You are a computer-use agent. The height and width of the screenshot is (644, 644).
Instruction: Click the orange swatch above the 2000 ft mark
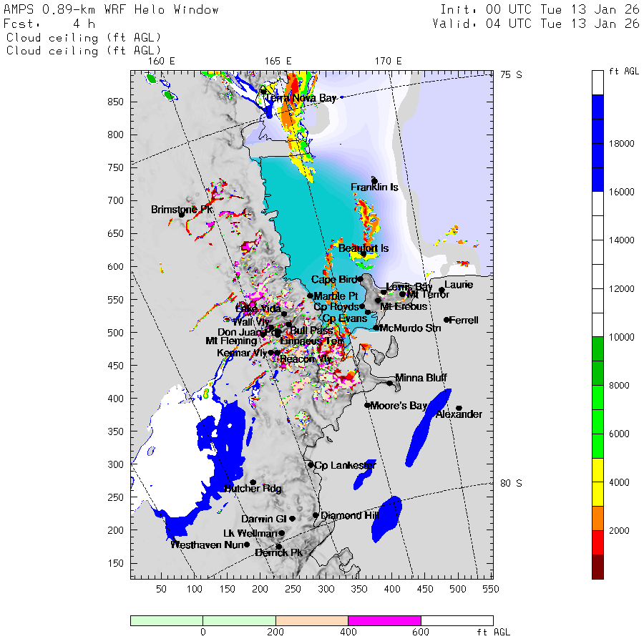597,518
